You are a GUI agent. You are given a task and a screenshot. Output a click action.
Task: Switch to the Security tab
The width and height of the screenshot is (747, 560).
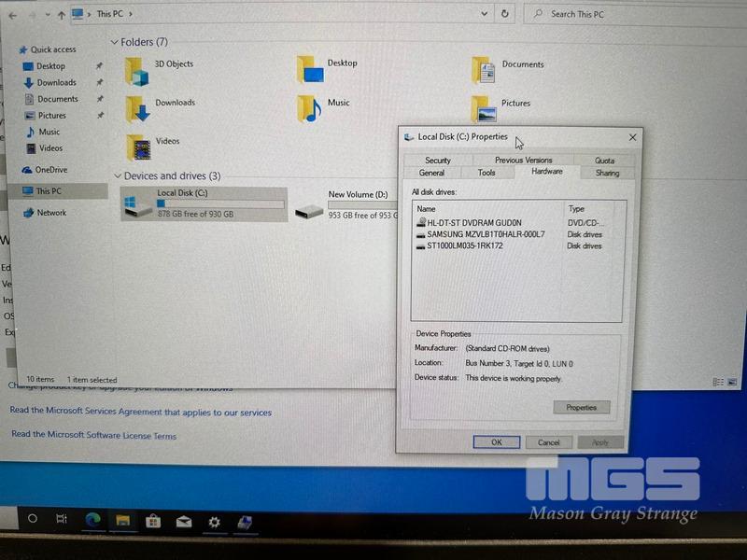click(x=437, y=161)
